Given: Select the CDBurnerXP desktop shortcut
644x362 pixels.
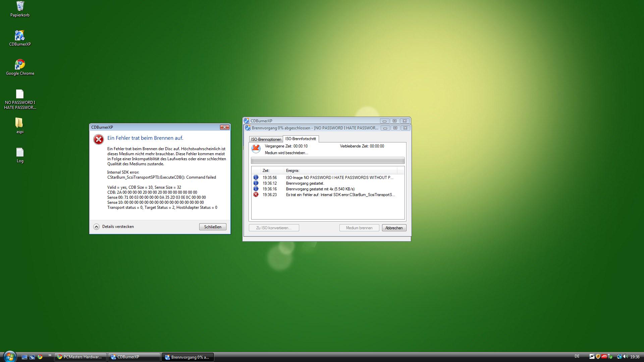Looking at the screenshot, I should pos(20,38).
